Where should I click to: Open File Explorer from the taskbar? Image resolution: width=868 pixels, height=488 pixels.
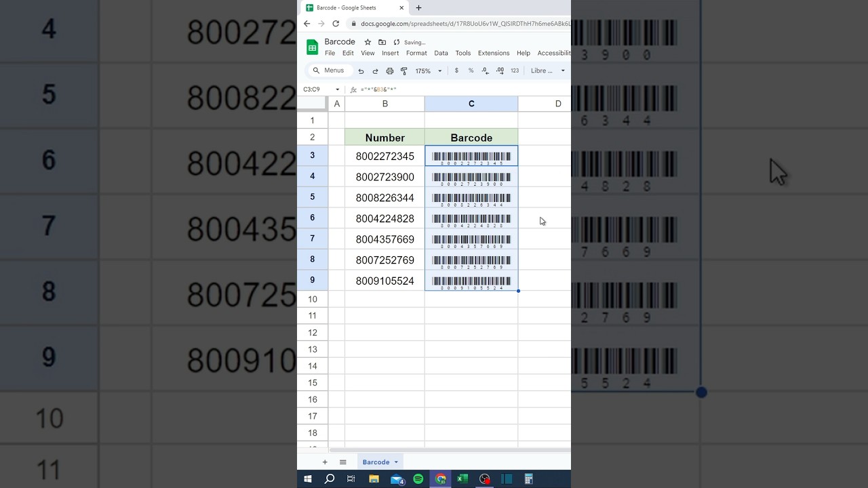point(374,479)
